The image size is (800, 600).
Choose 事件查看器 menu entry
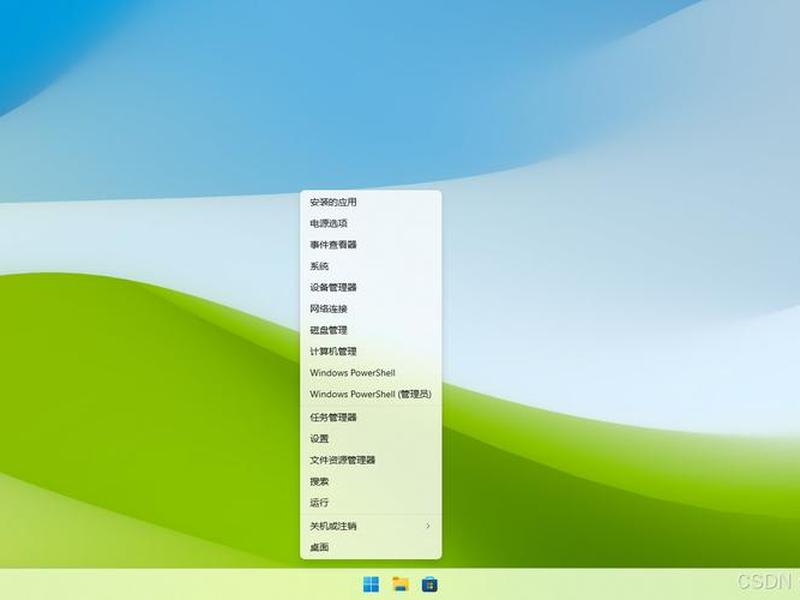pyautogui.click(x=371, y=245)
